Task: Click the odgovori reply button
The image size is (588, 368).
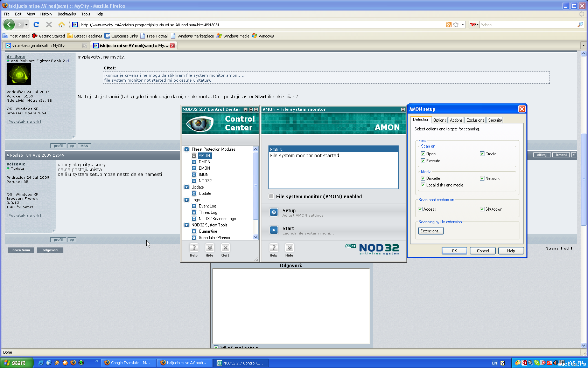Action: click(x=50, y=250)
